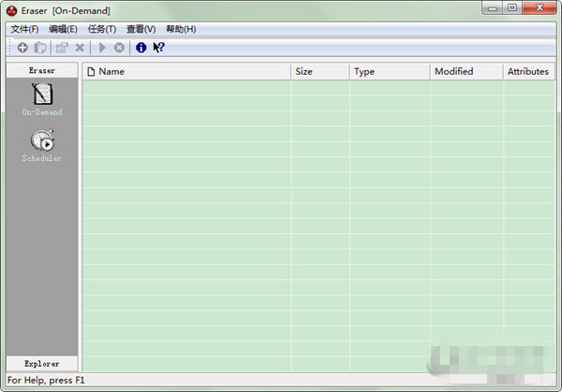Click the New Task plus icon
The height and width of the screenshot is (392, 562).
coord(22,47)
